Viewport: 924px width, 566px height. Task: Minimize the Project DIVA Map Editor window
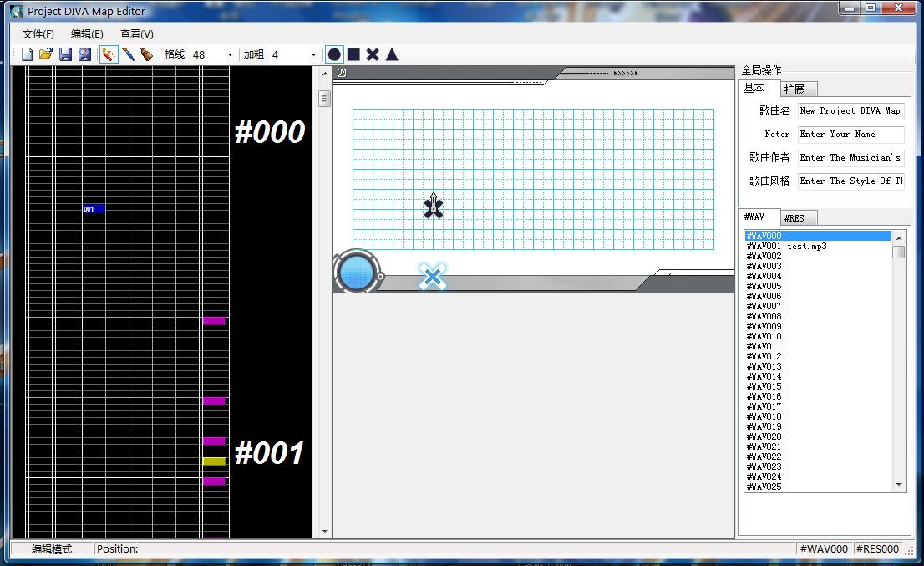849,8
